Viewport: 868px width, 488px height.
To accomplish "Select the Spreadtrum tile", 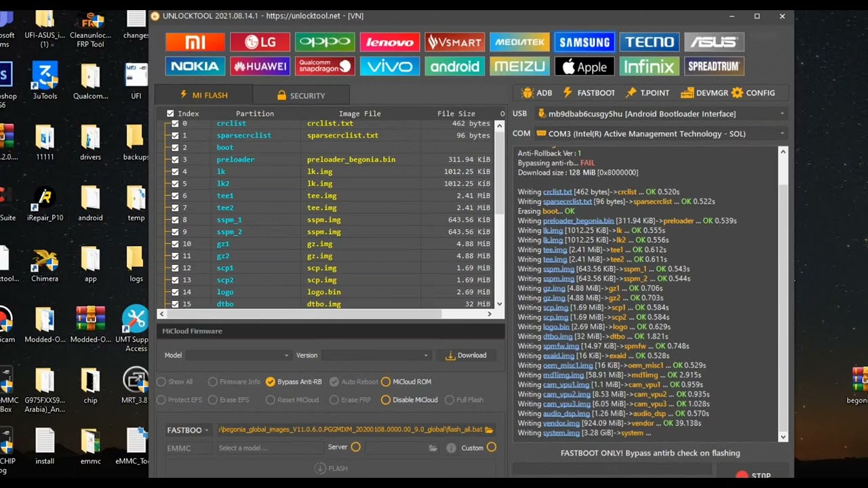I will click(x=714, y=66).
